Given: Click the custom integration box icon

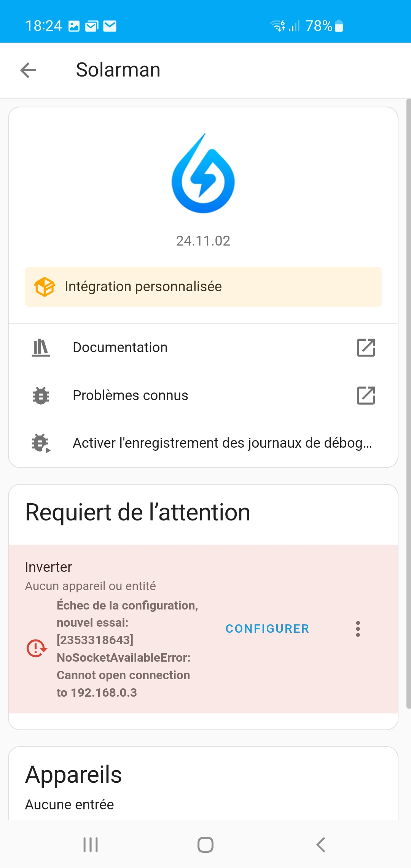Looking at the screenshot, I should click(45, 287).
